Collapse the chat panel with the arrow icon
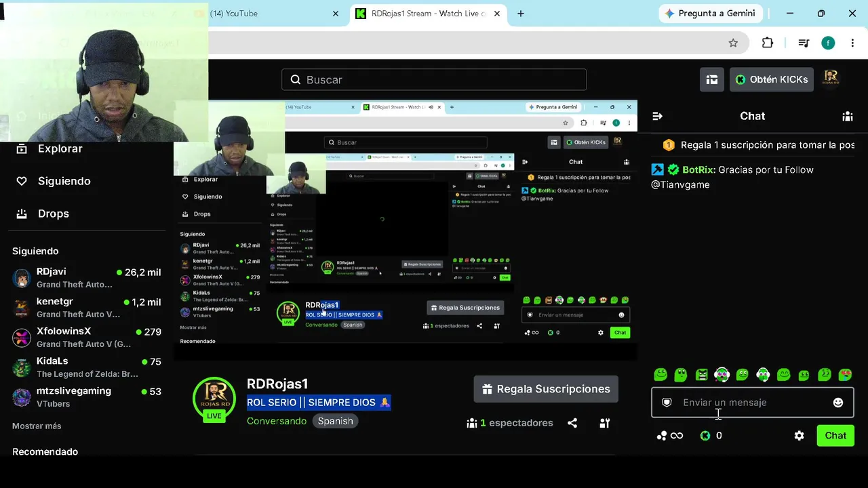868x488 pixels. [x=657, y=116]
